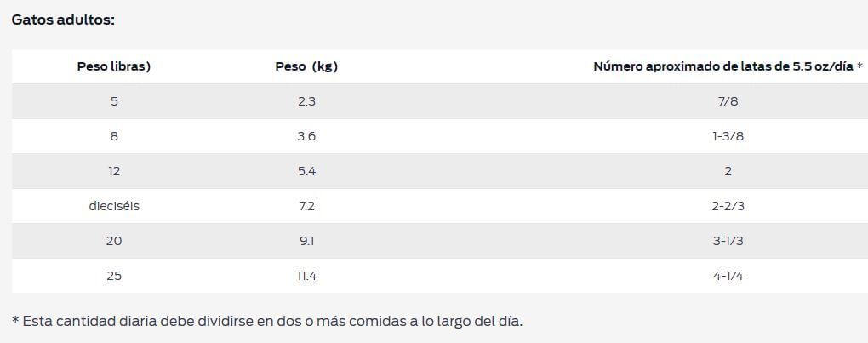Click the 5.4 kg cell
Image resolution: width=868 pixels, height=343 pixels.
(x=306, y=171)
